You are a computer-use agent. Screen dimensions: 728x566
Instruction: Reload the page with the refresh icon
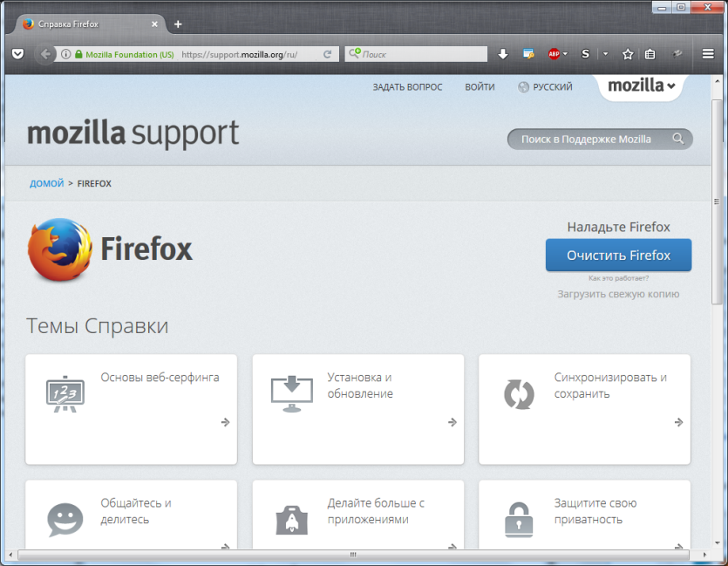click(x=327, y=54)
